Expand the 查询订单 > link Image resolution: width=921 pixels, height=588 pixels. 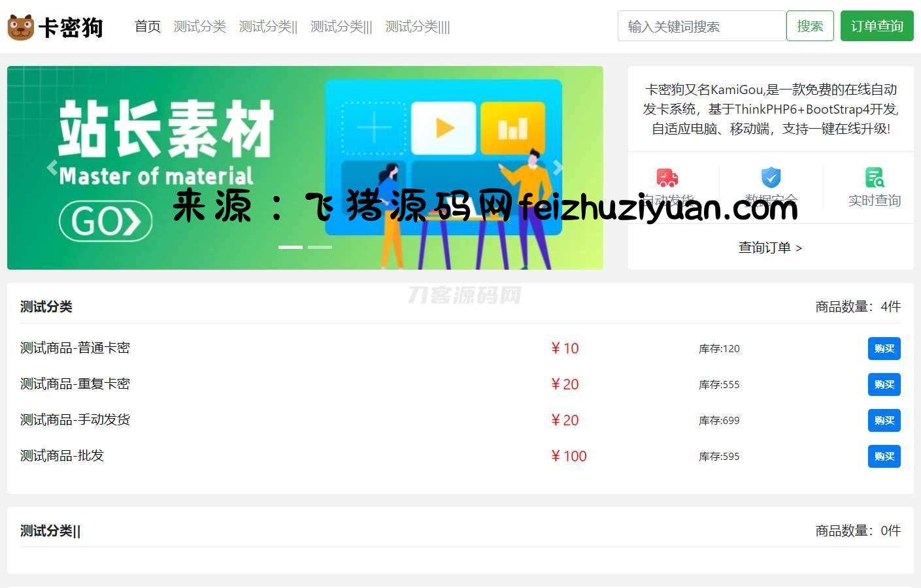click(770, 248)
